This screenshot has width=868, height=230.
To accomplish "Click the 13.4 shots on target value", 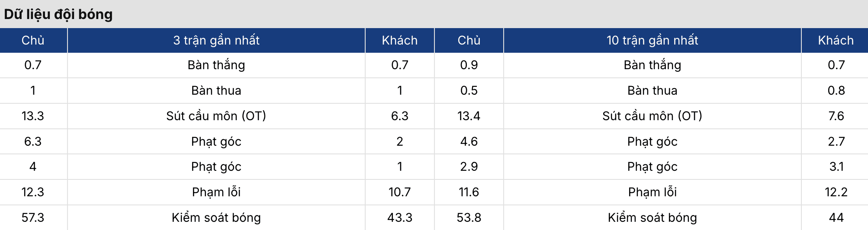I will click(x=469, y=116).
